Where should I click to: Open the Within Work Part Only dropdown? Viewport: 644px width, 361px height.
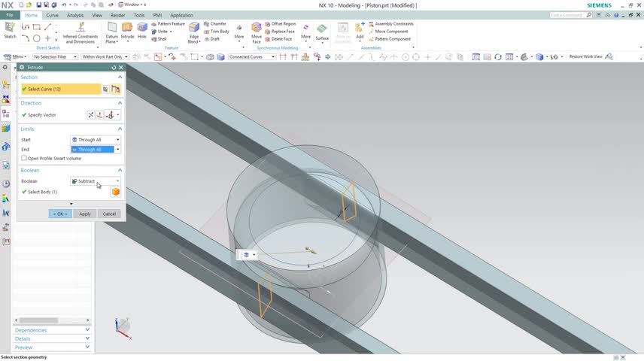pyautogui.click(x=105, y=56)
